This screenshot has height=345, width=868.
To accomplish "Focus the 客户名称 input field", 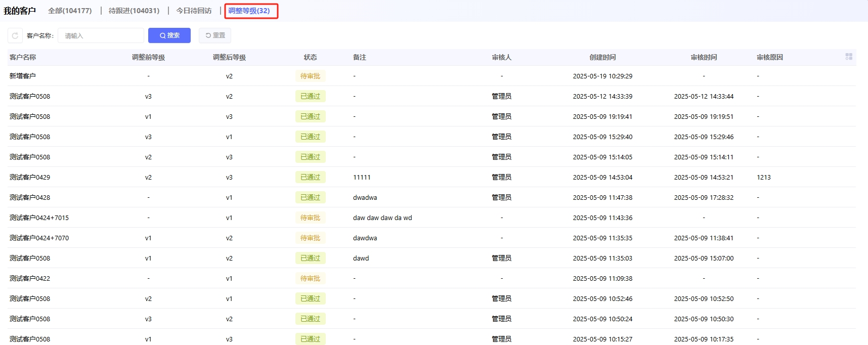I will click(x=101, y=35).
